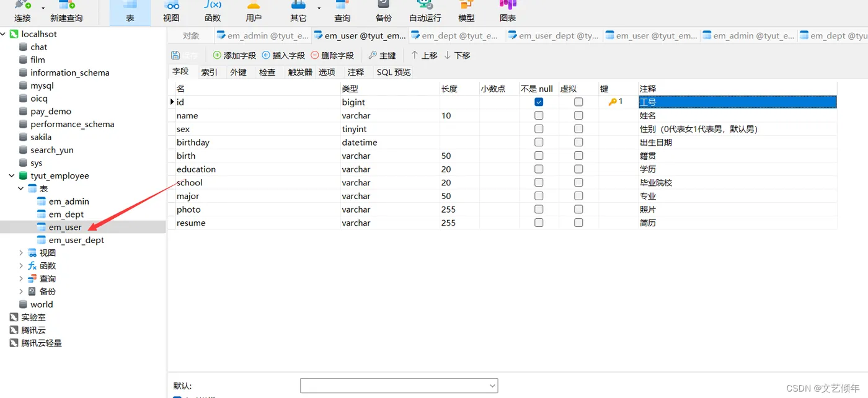
Task: Click 下移 move down button
Action: tap(457, 55)
